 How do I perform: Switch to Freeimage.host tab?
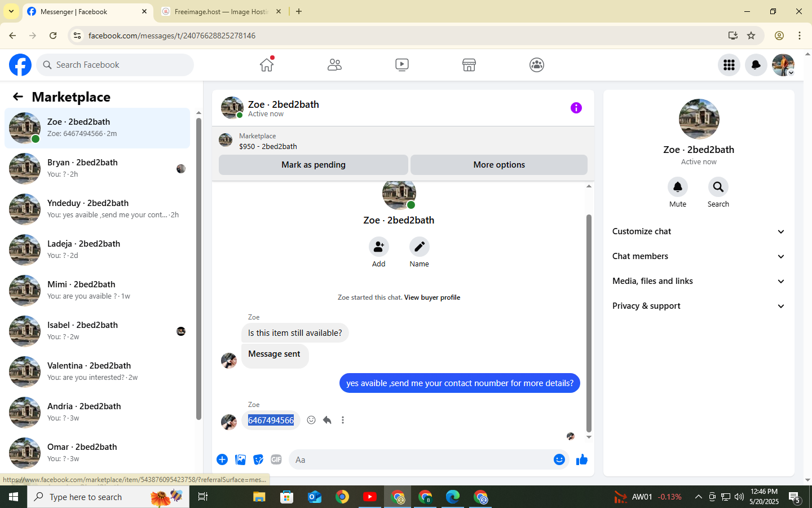click(x=222, y=11)
